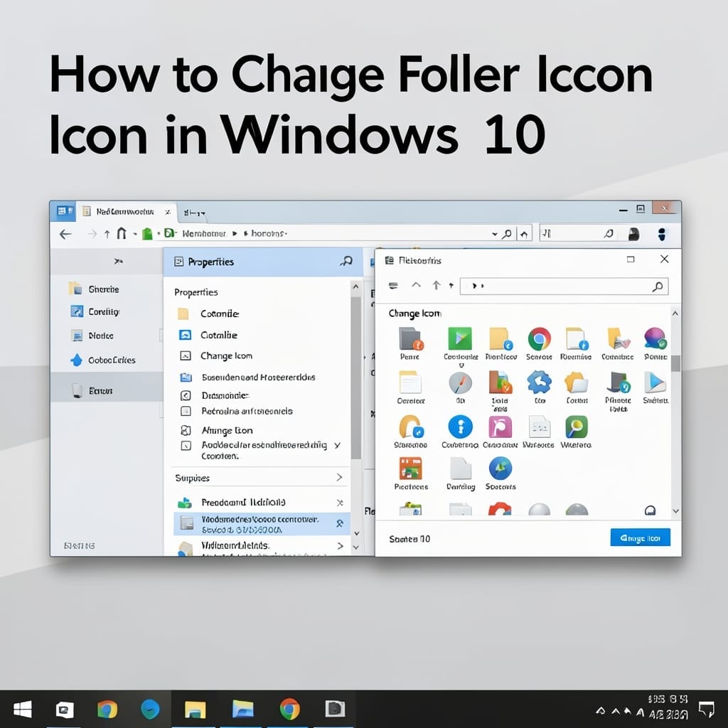Select the blank page icon labeled Danting
728x728 pixels.
461,469
